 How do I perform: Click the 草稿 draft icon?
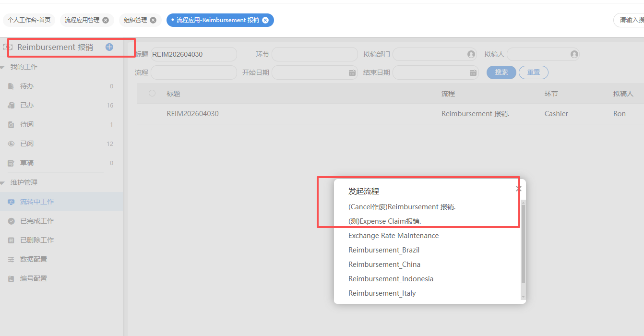tap(11, 163)
